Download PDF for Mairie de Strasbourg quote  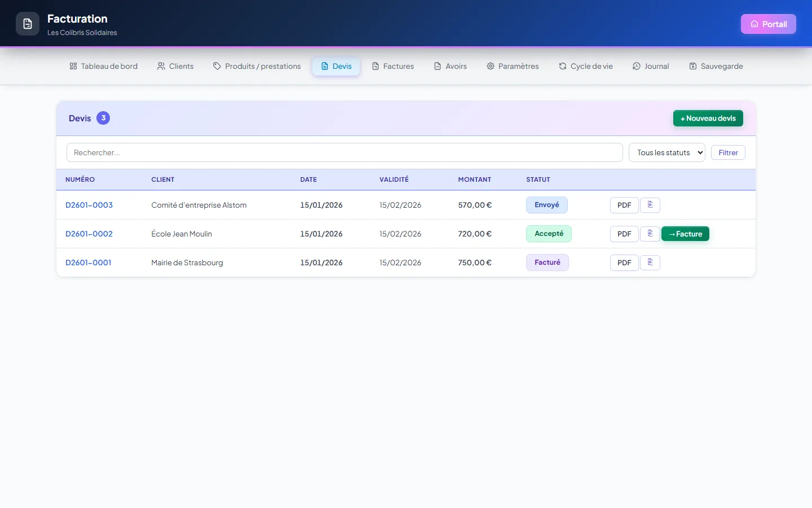point(624,262)
